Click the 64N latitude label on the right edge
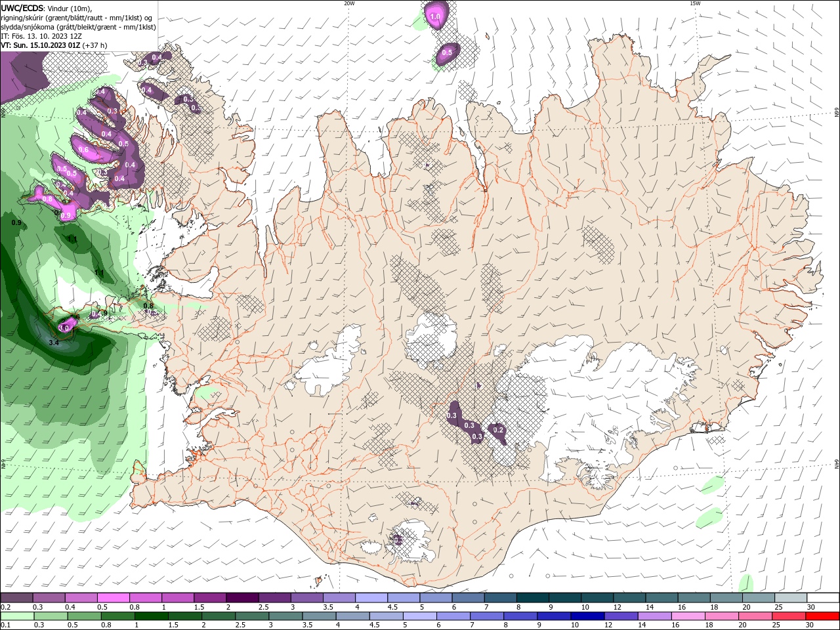 pyautogui.click(x=837, y=464)
